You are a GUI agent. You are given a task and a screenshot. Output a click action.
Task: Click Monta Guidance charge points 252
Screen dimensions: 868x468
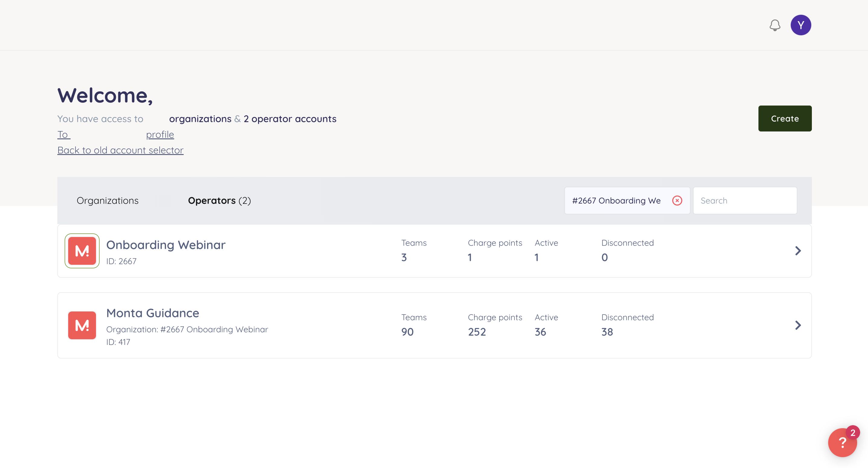point(477,332)
